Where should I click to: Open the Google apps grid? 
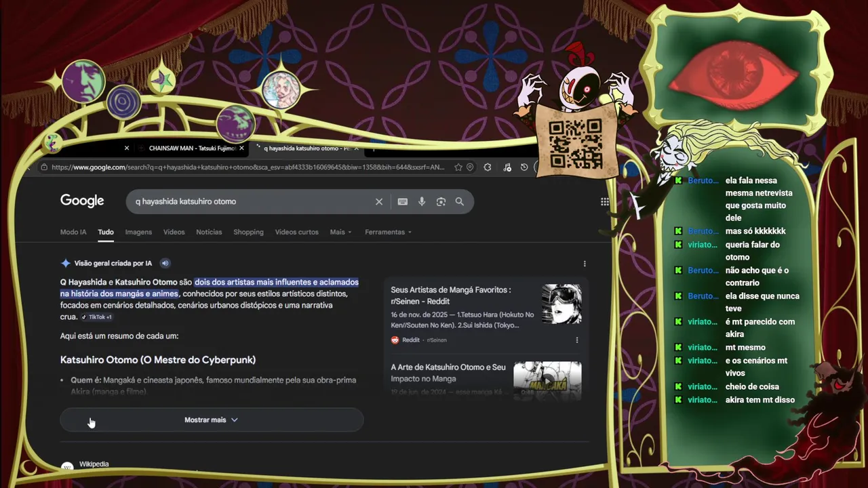click(x=604, y=201)
